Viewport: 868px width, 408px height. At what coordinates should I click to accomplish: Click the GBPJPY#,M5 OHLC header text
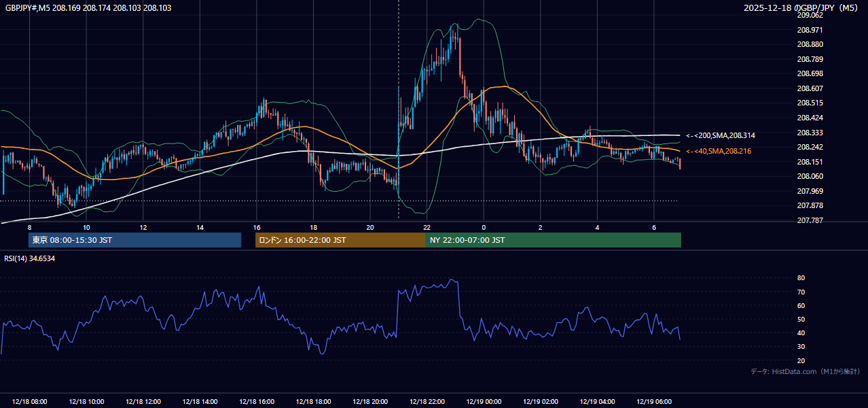point(88,8)
